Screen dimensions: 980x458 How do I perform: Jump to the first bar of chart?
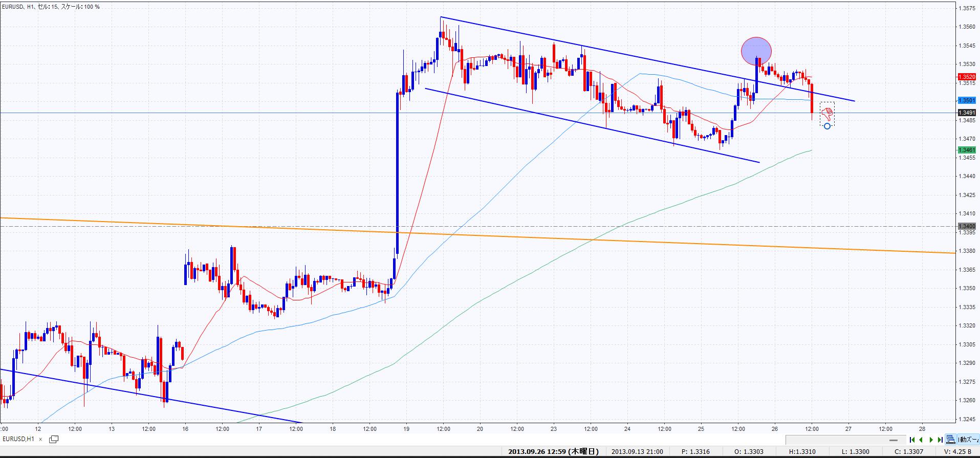912,440
